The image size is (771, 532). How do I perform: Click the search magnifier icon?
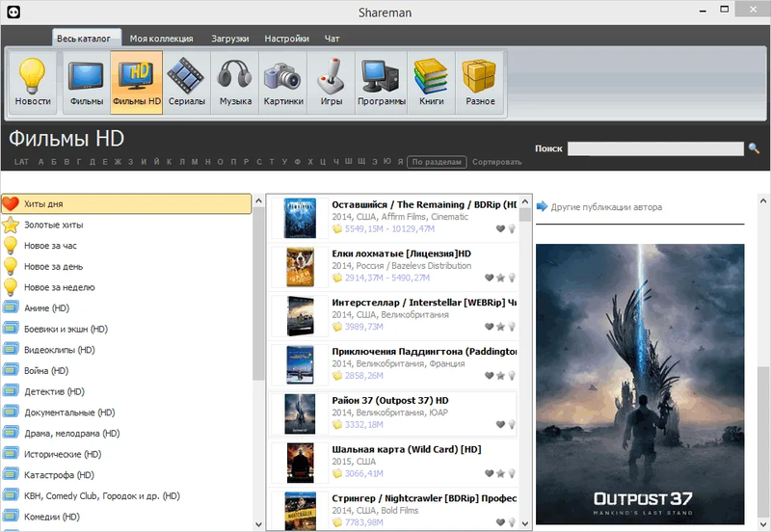click(x=754, y=148)
